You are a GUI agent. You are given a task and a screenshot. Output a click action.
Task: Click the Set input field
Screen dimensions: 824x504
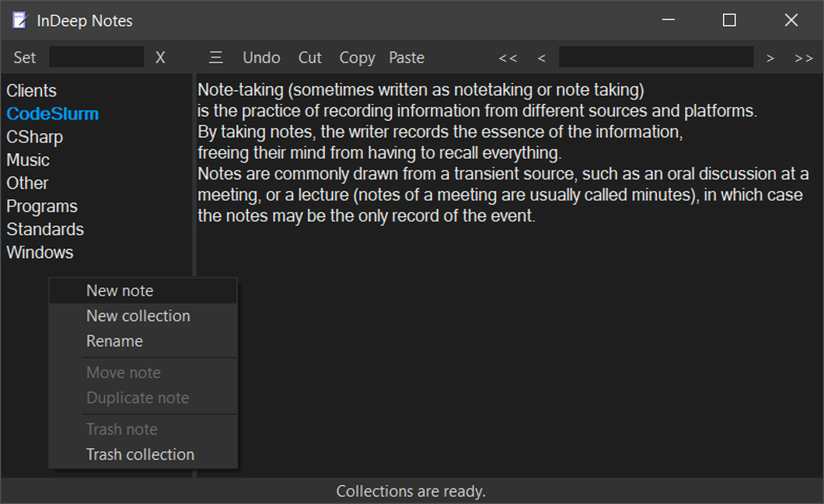(x=96, y=57)
